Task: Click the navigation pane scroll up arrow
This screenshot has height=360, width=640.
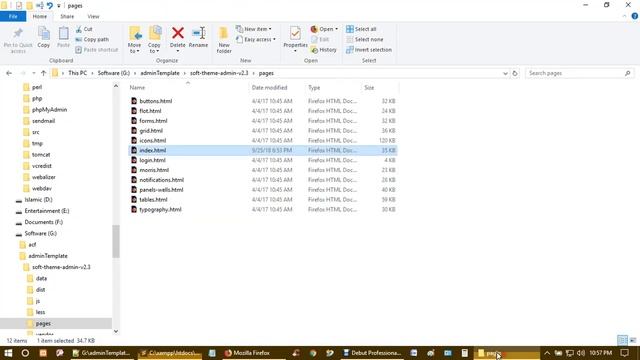Action: point(116,86)
